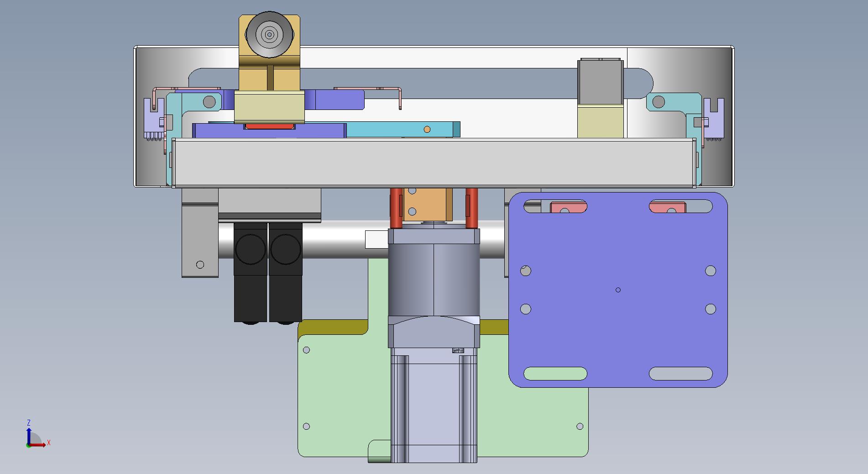
Task: Select the olive strip behind green plate
Action: pos(333,327)
